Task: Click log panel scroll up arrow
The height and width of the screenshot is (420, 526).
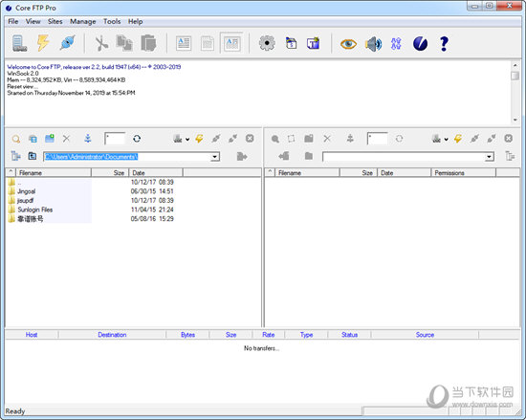Action: [x=515, y=65]
